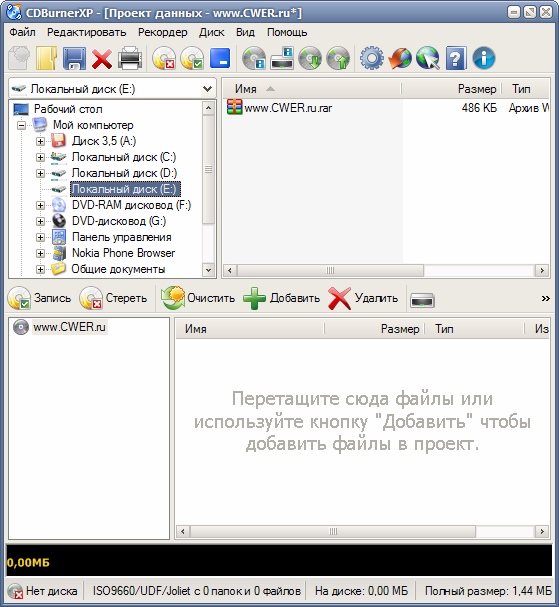Screen dimensions: 559x607
Task: Select the www.CWER.ru.rar file
Action: coord(288,108)
